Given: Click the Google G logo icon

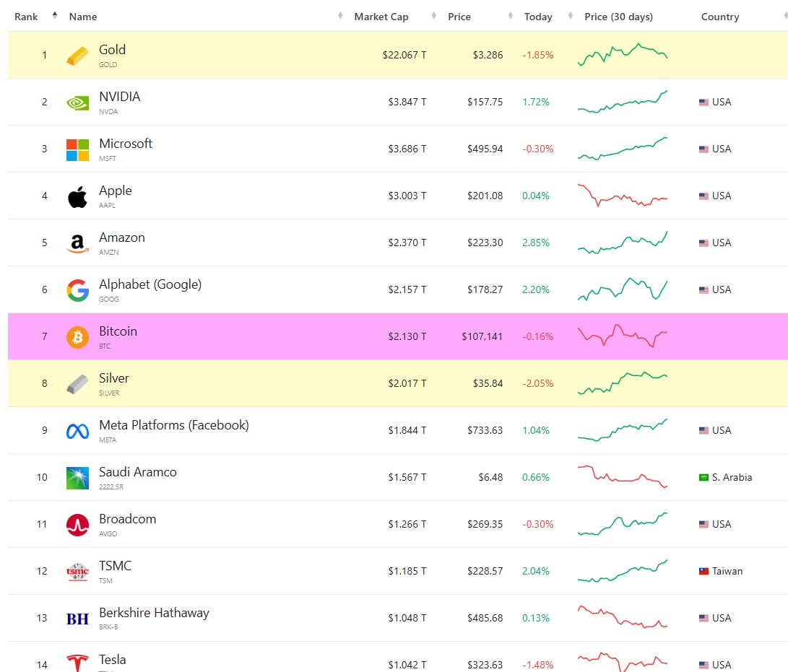Looking at the screenshot, I should coord(77,290).
